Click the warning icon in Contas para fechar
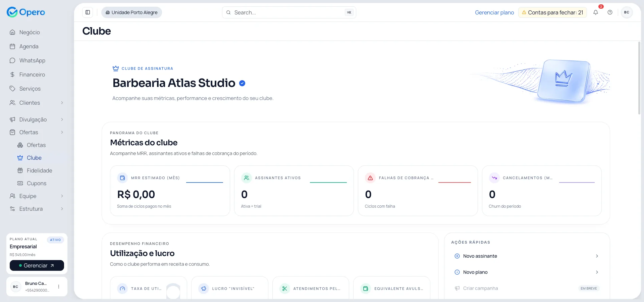Viewport: 644px width, 302px height. tap(524, 12)
